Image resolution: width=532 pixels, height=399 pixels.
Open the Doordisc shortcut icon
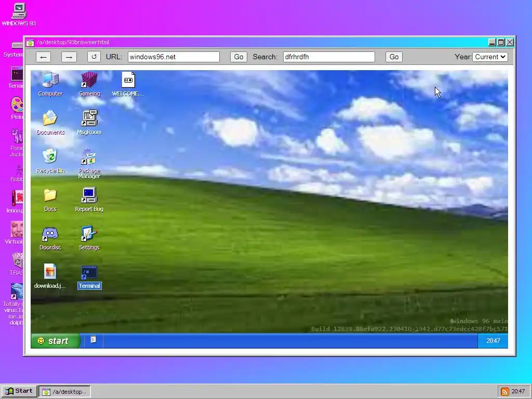[x=50, y=238]
